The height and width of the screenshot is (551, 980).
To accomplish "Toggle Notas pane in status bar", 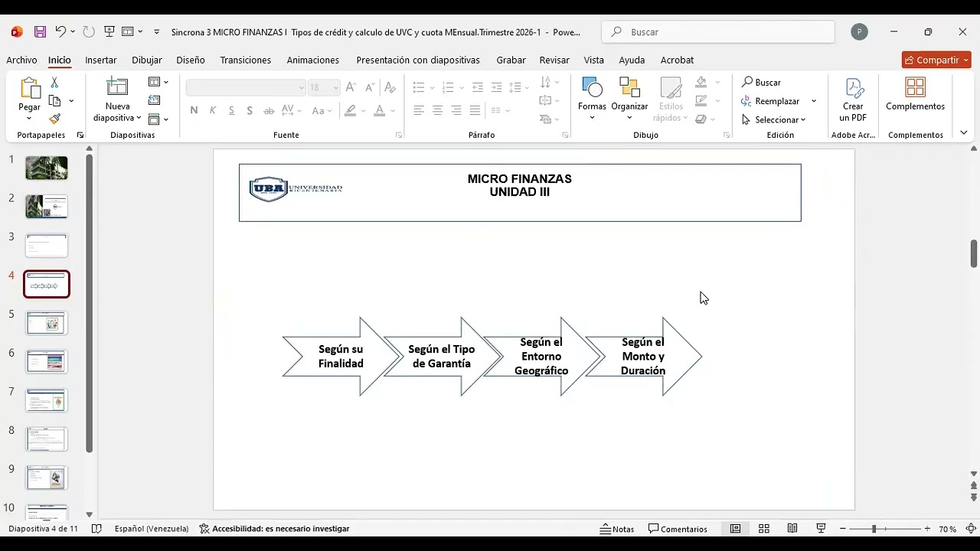I will (617, 529).
